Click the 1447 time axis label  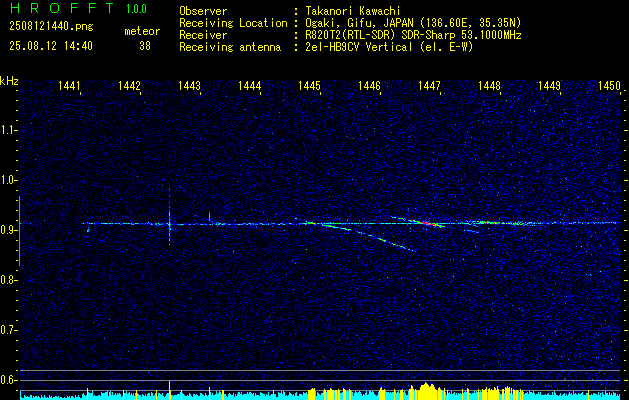[x=429, y=86]
